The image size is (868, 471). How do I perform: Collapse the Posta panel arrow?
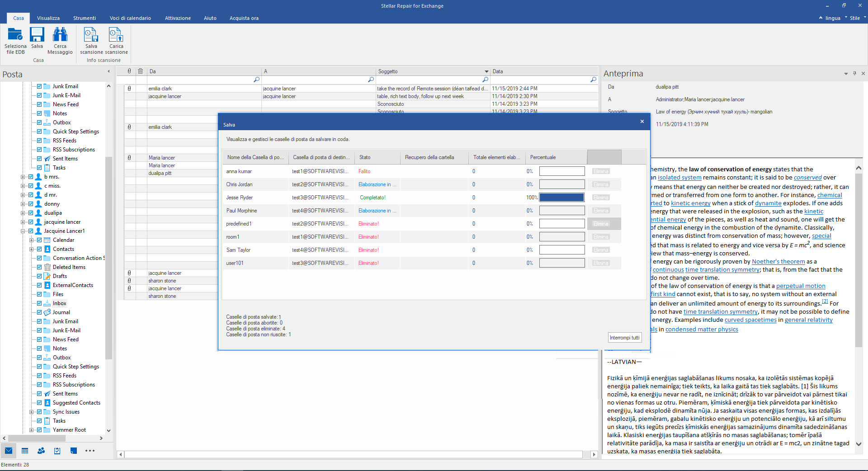coord(108,71)
